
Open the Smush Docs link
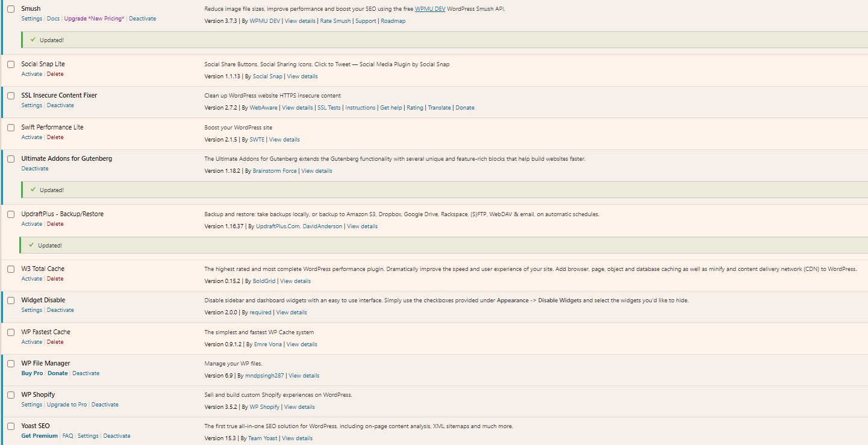53,19
